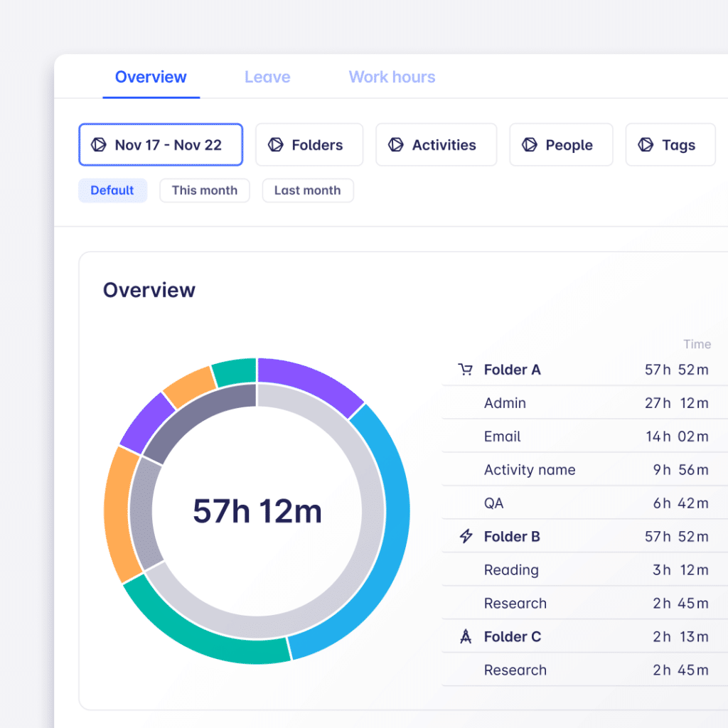Viewport: 728px width, 728px height.
Task: Click the icon inside the Tags filter
Action: point(645,145)
